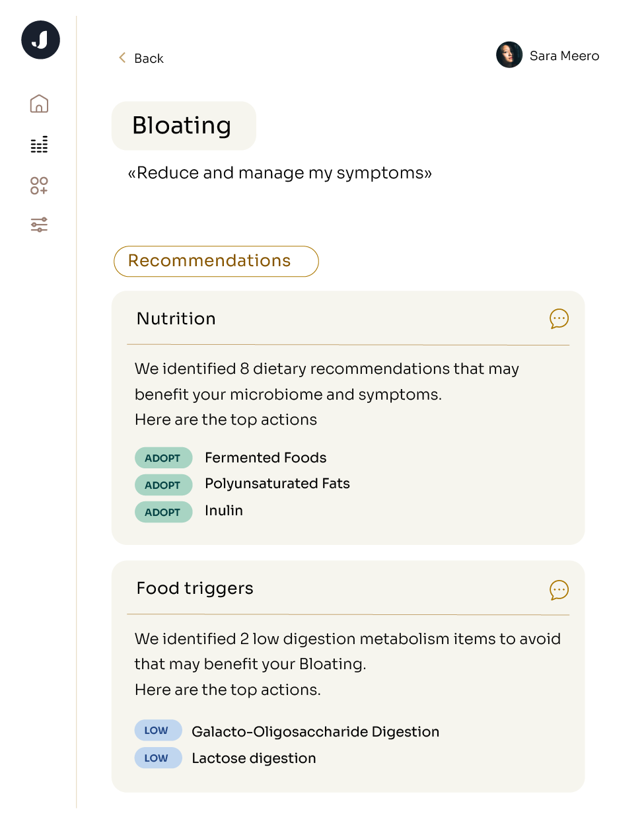The image size is (644, 829).
Task: Open the Nutrition chat bubble icon
Action: tap(559, 319)
